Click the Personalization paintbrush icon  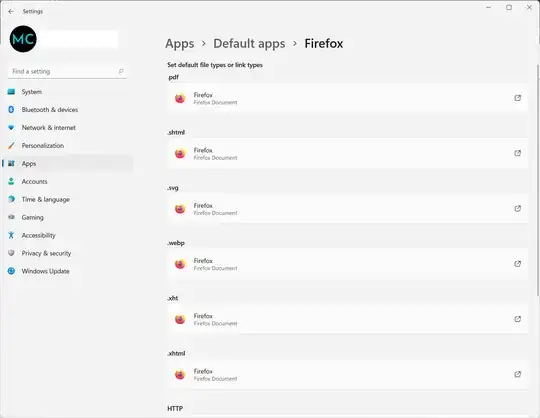coord(11,146)
